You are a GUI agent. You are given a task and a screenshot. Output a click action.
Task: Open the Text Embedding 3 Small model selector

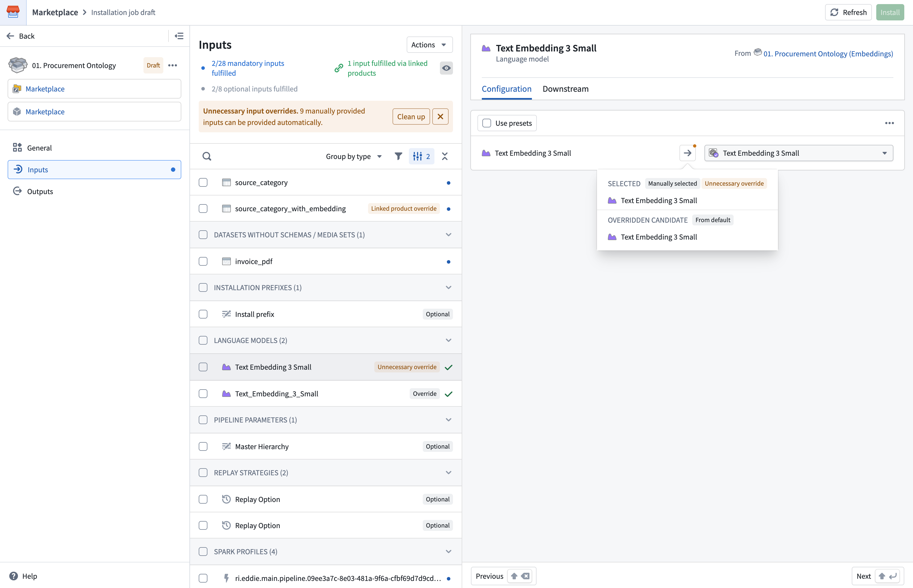[x=798, y=153]
